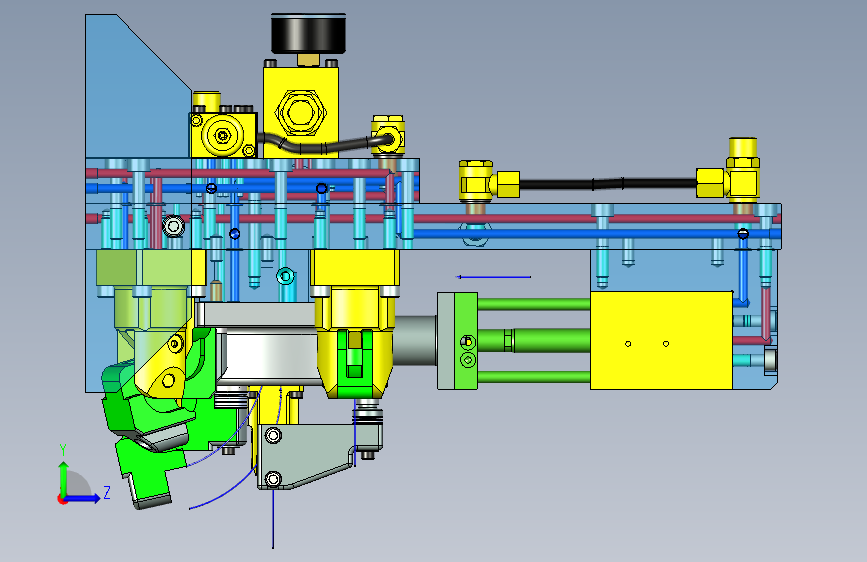
Task: Click the thin blue direction arrow above the guide rods
Action: (493, 277)
